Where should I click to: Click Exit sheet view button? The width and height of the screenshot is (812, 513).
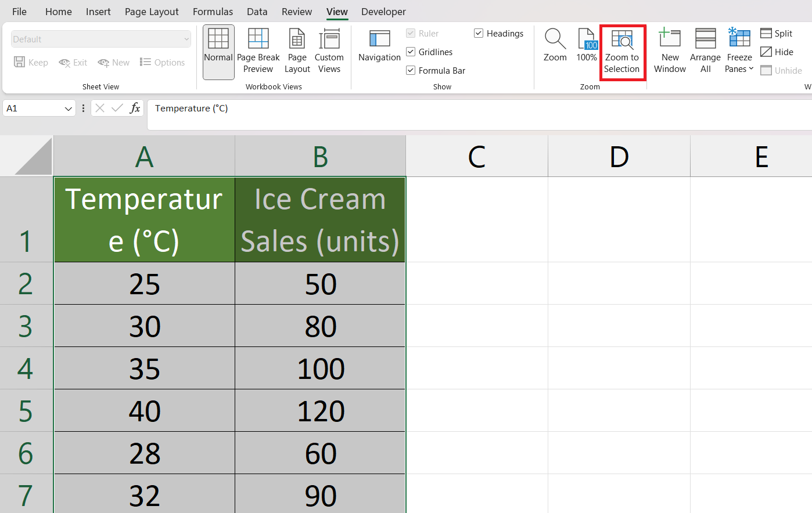[73, 63]
